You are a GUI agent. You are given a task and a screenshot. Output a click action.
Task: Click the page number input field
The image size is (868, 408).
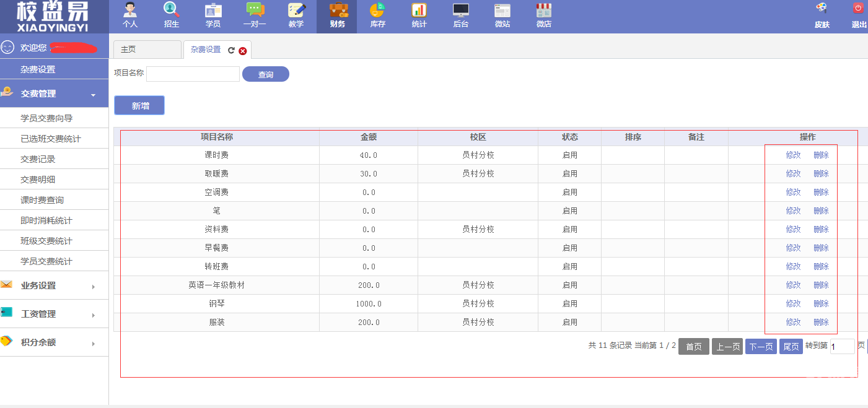842,347
